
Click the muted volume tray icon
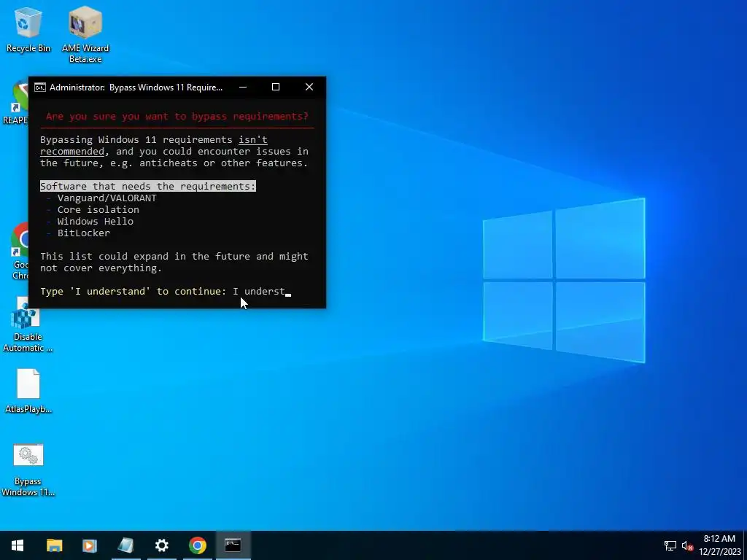(687, 545)
